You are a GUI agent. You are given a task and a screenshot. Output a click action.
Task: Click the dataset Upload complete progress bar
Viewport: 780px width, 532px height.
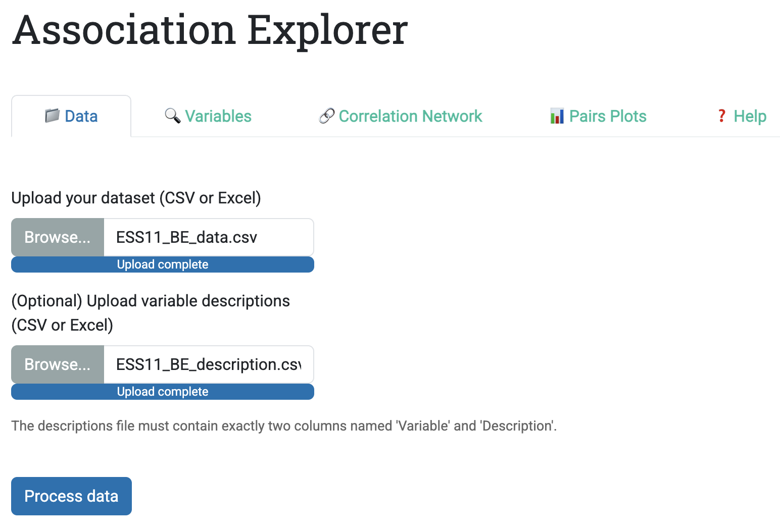click(163, 264)
